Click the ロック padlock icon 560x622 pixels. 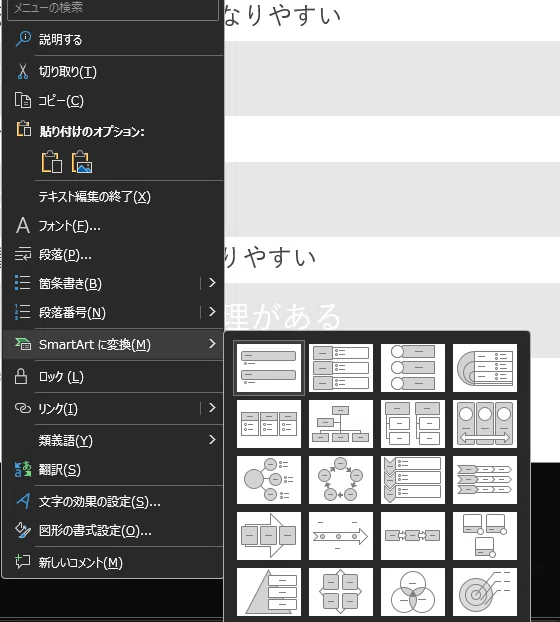[21, 376]
